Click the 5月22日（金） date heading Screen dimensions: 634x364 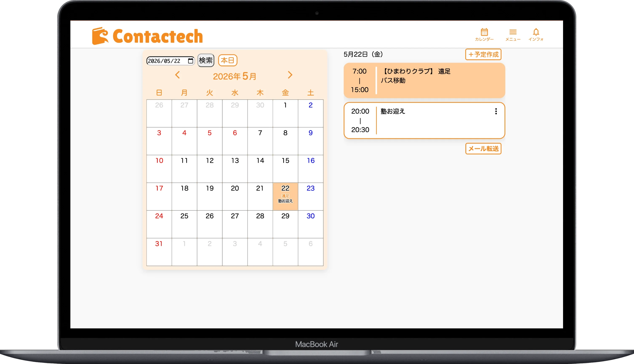[363, 54]
